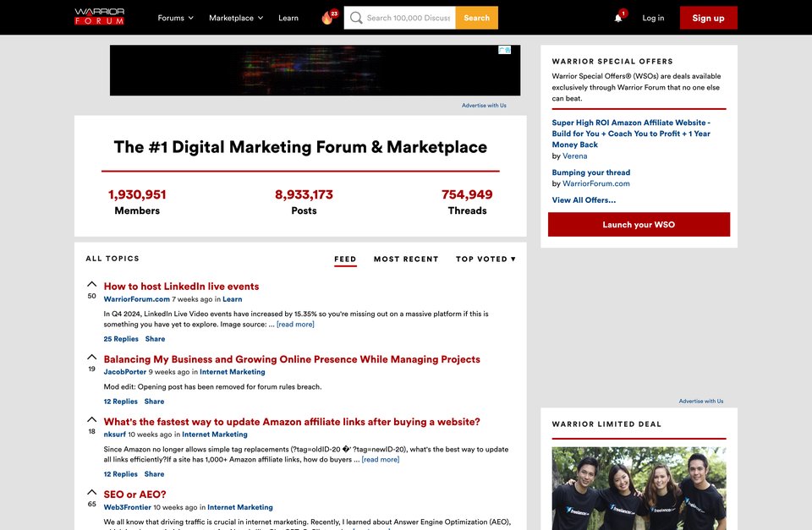Open 25 Replies on the LinkedIn thread
This screenshot has width=812, height=530.
click(x=121, y=339)
